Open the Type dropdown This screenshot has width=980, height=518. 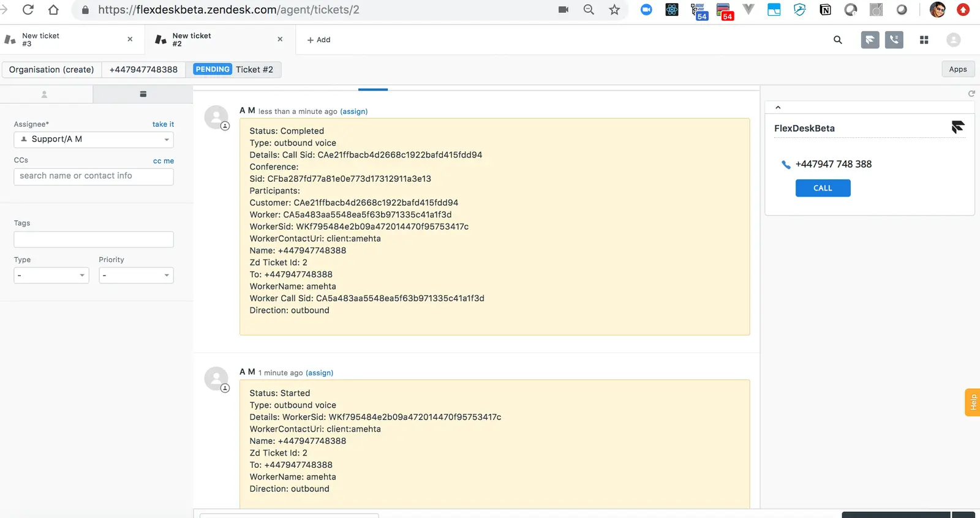[x=51, y=276]
